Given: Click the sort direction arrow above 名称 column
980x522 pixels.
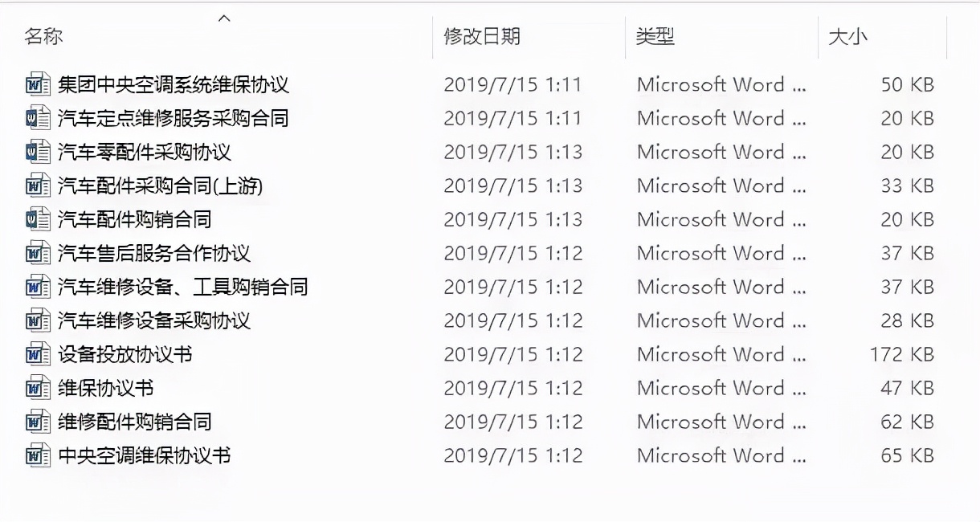Looking at the screenshot, I should click(224, 18).
